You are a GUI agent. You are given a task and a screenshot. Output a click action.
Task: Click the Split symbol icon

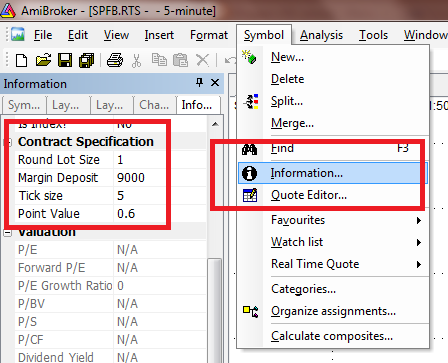pyautogui.click(x=251, y=101)
